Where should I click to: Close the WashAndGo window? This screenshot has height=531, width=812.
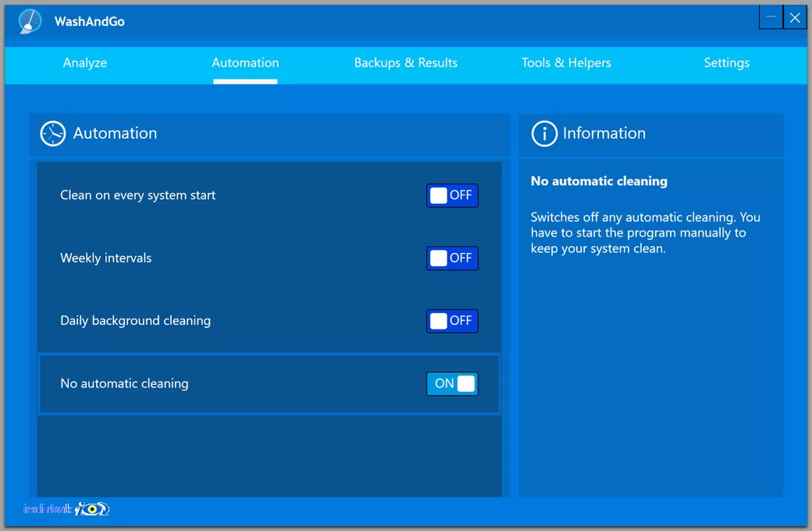coord(795,17)
